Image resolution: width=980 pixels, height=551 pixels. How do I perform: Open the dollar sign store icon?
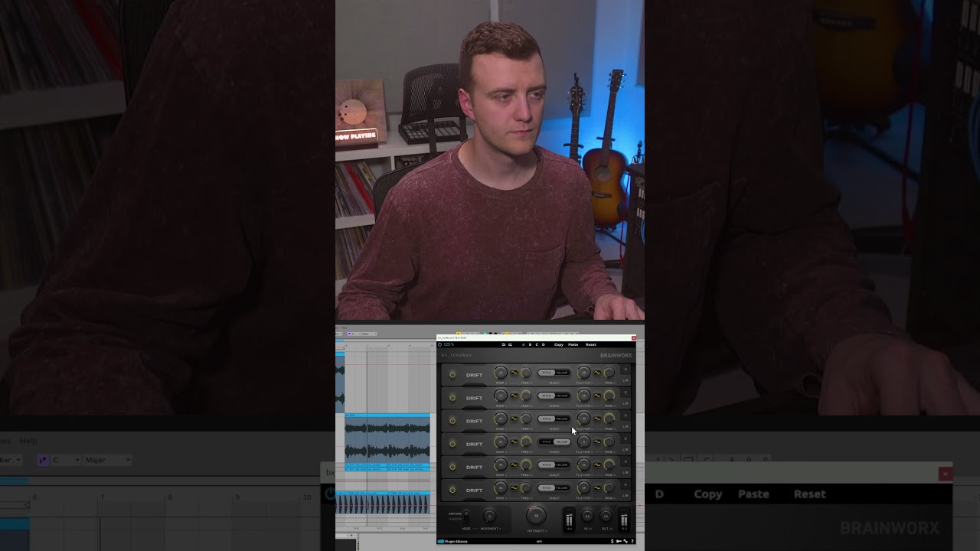click(x=612, y=541)
